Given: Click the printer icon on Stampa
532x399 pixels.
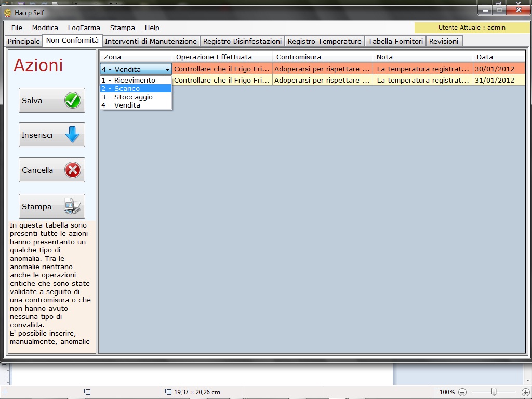Looking at the screenshot, I should (x=72, y=207).
